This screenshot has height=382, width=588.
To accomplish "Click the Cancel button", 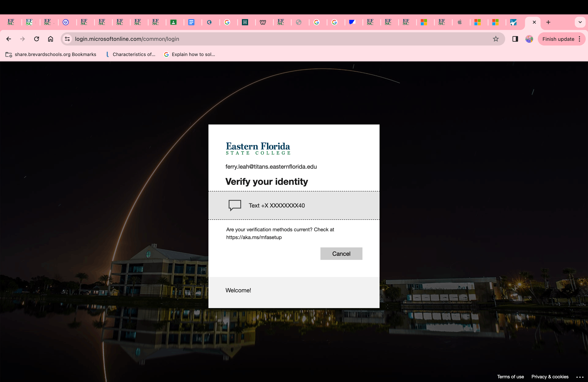I will point(341,253).
